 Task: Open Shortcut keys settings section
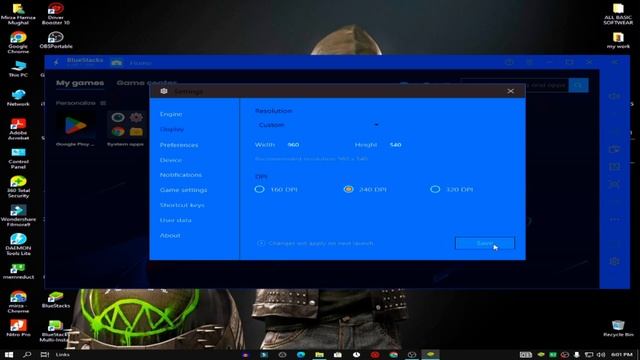click(182, 205)
